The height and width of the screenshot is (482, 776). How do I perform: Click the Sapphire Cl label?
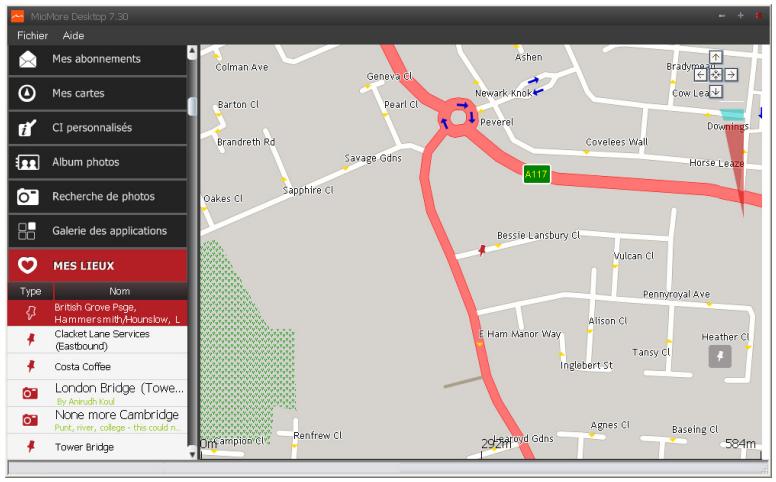pyautogui.click(x=308, y=190)
